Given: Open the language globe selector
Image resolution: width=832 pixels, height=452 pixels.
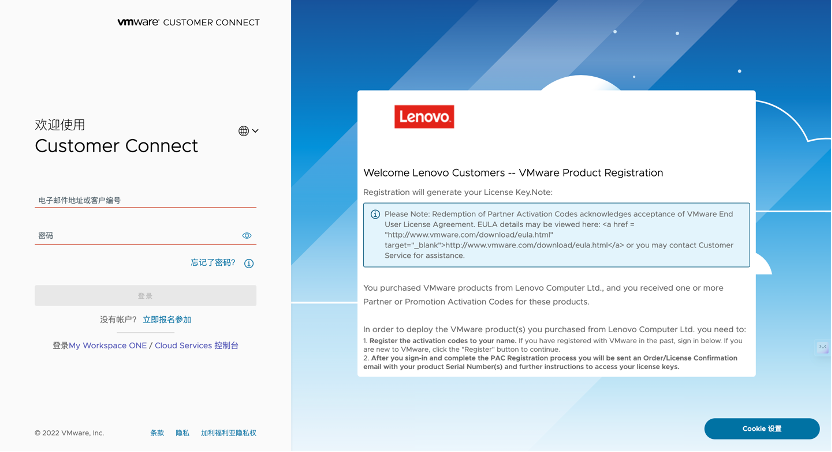Looking at the screenshot, I should [x=248, y=131].
